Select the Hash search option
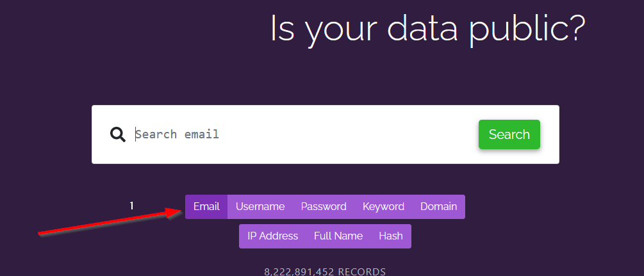 (391, 236)
